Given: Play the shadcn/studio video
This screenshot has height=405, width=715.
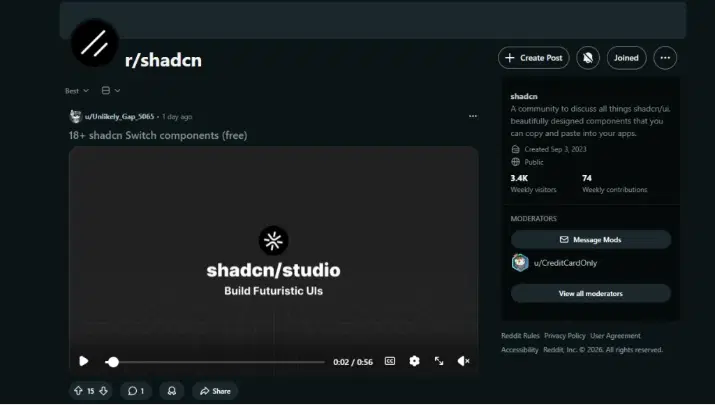Looking at the screenshot, I should click(83, 361).
